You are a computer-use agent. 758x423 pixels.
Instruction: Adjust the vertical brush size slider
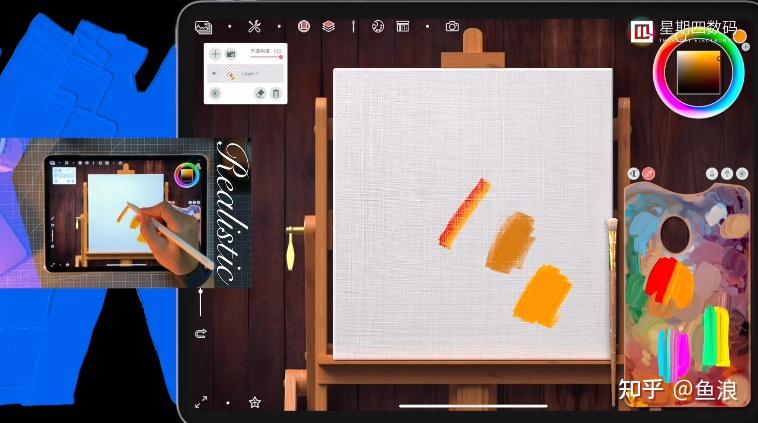pyautogui.click(x=201, y=303)
